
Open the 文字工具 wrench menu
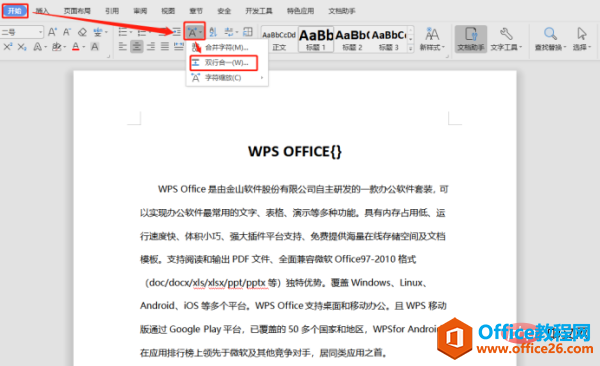[506, 39]
